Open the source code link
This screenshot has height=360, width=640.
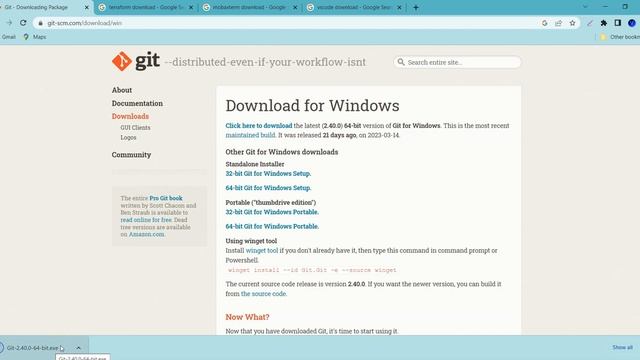(x=263, y=294)
